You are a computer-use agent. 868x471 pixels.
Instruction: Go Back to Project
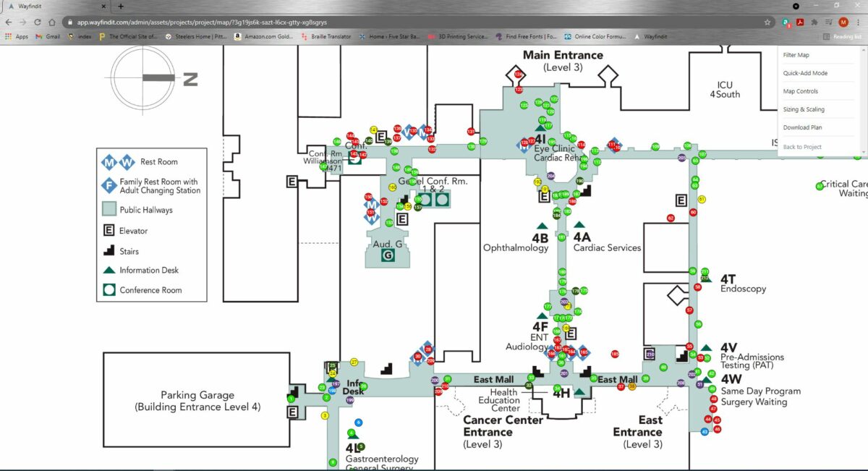point(802,147)
